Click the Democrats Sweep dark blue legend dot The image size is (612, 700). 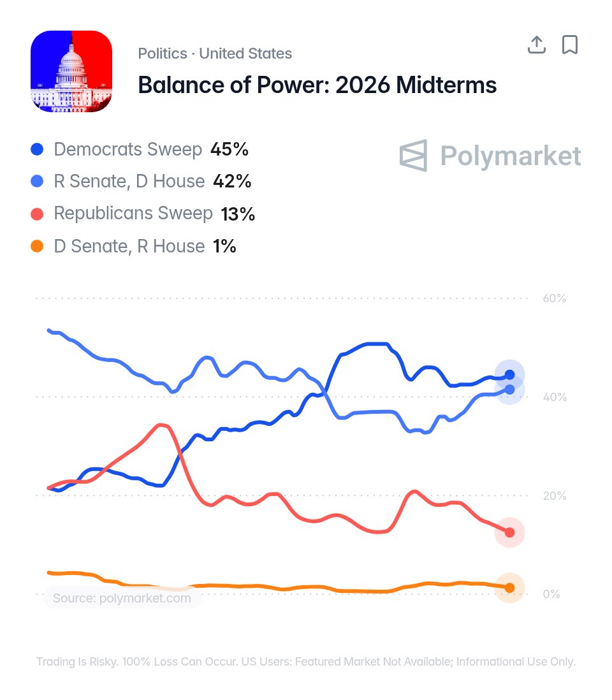(37, 149)
